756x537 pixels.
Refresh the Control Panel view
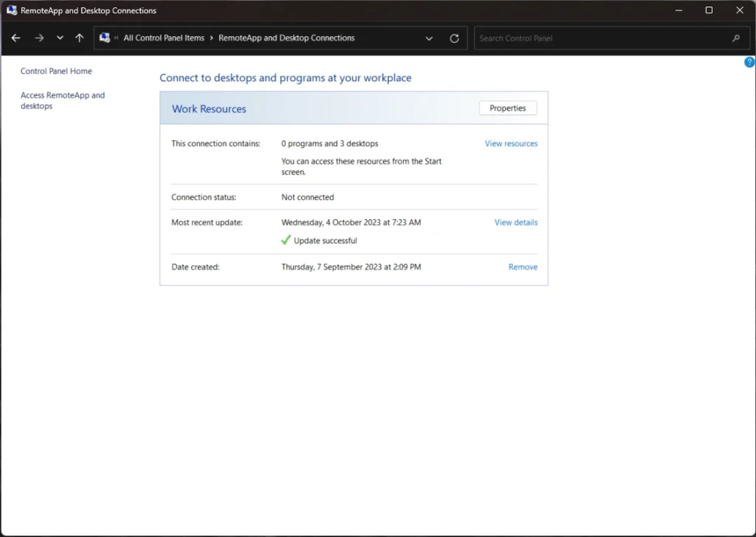click(454, 38)
